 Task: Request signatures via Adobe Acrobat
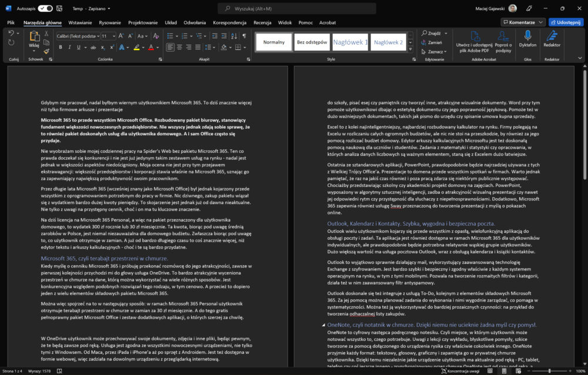[x=503, y=41]
